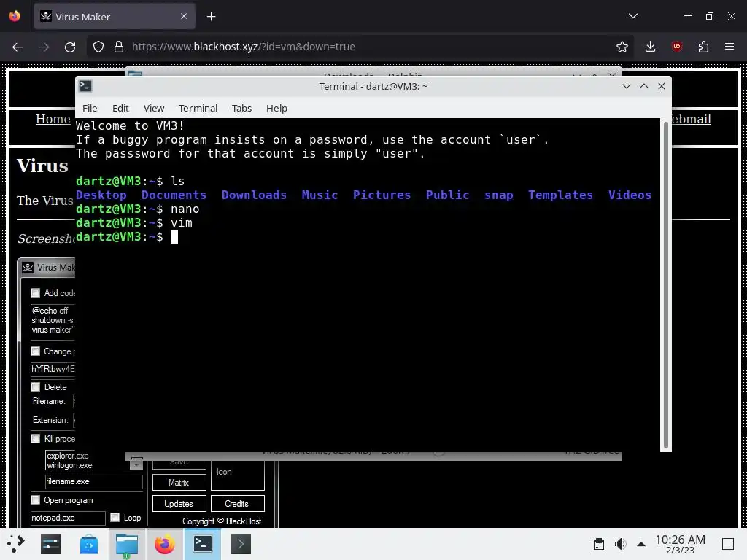Follow the Webmail link on the webpage
Screen dimensions: 747x560
click(x=692, y=119)
